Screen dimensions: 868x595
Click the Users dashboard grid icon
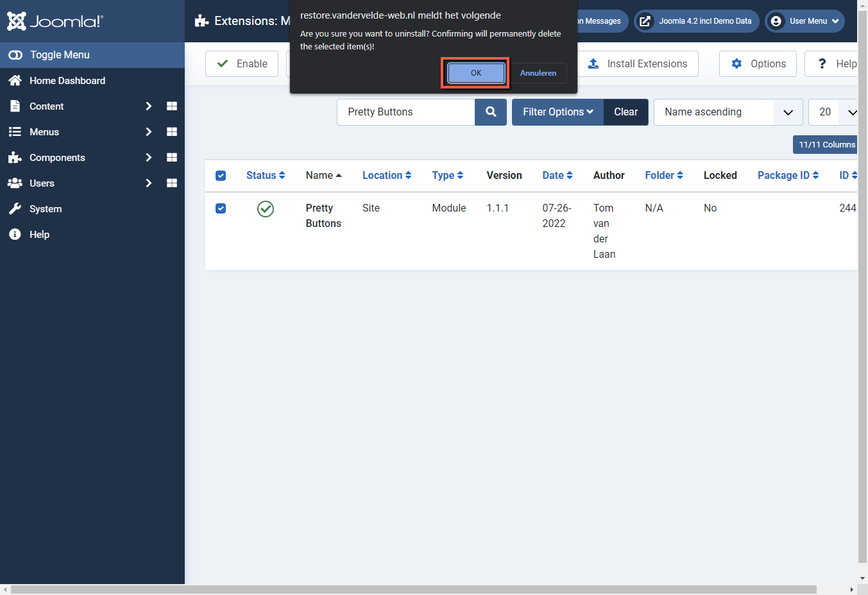point(171,183)
